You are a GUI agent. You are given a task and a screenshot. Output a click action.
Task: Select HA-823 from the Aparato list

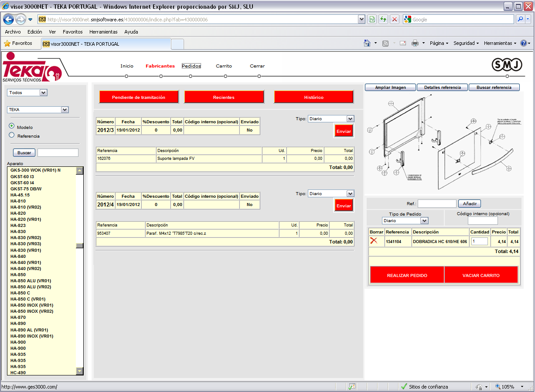click(18, 225)
